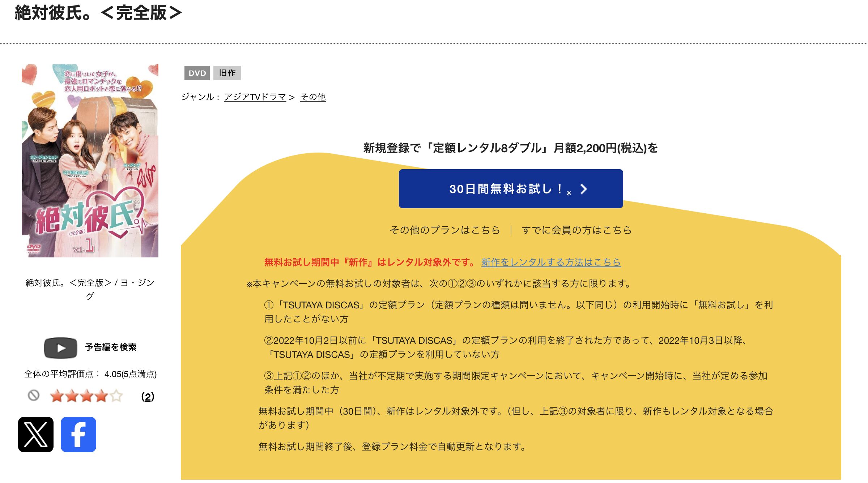Click the YouTube play trailer icon
868x483 pixels.
click(61, 348)
